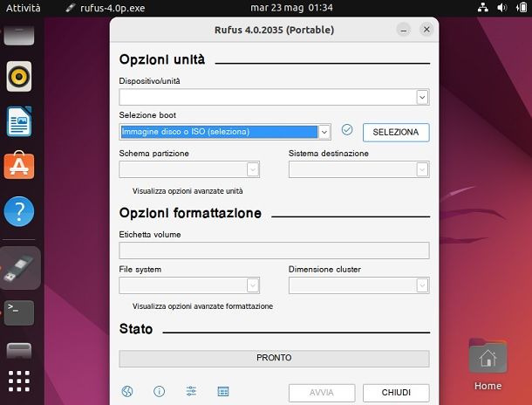
Task: Click the CHIUDI button
Action: click(x=396, y=393)
